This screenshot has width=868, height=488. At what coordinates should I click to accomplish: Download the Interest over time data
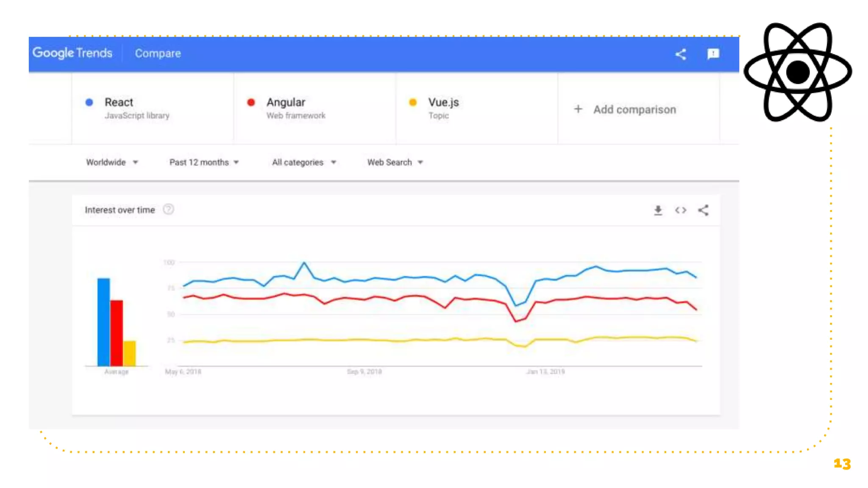tap(658, 210)
